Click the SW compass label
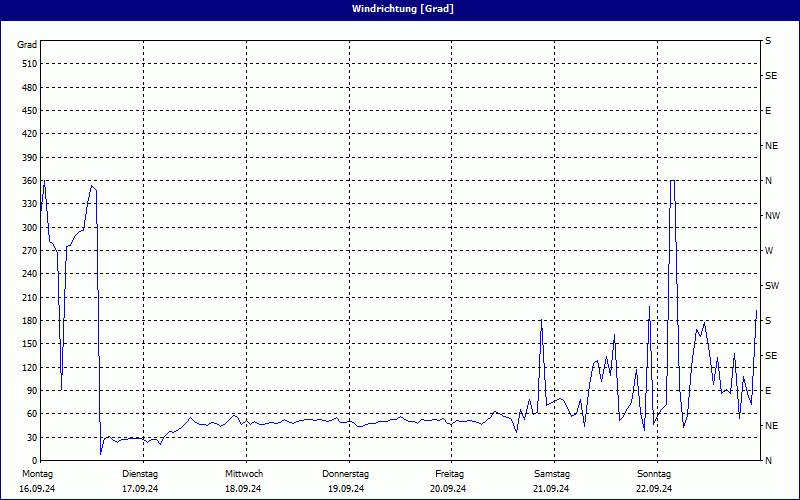 pyautogui.click(x=772, y=286)
